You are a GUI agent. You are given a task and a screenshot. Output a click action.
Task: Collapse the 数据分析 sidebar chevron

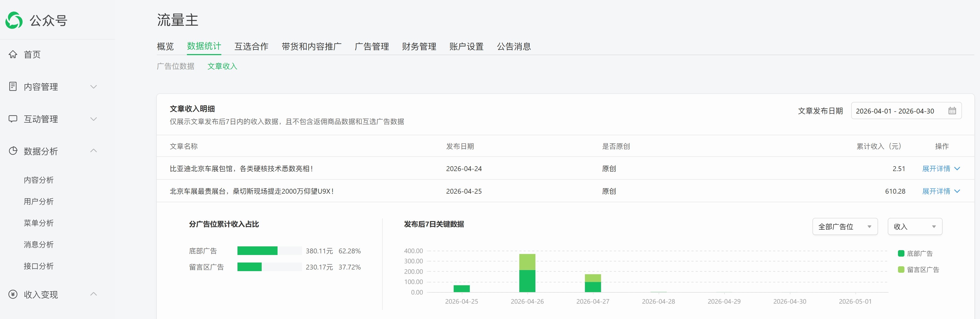(94, 151)
